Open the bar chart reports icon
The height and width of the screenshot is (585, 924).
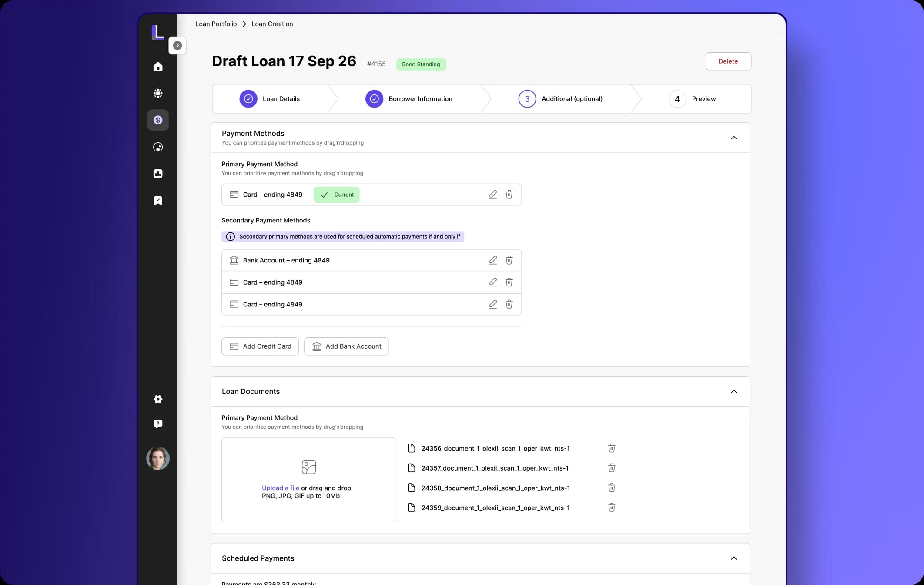click(158, 174)
